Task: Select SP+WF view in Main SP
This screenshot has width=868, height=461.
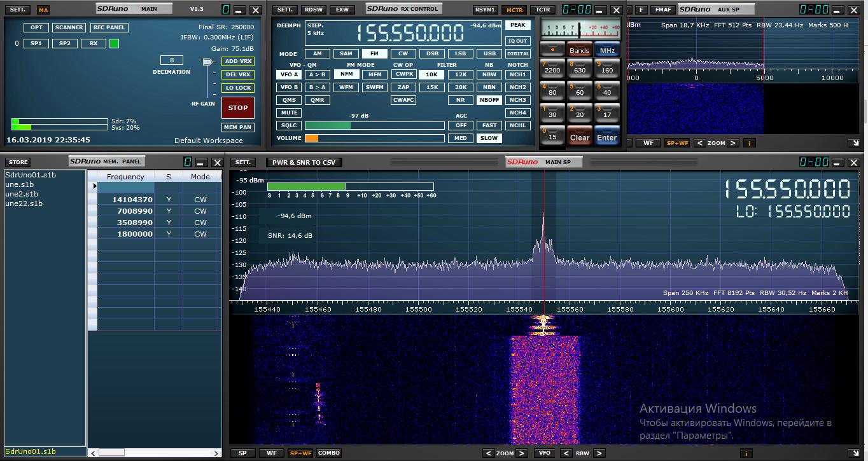Action: [x=300, y=453]
